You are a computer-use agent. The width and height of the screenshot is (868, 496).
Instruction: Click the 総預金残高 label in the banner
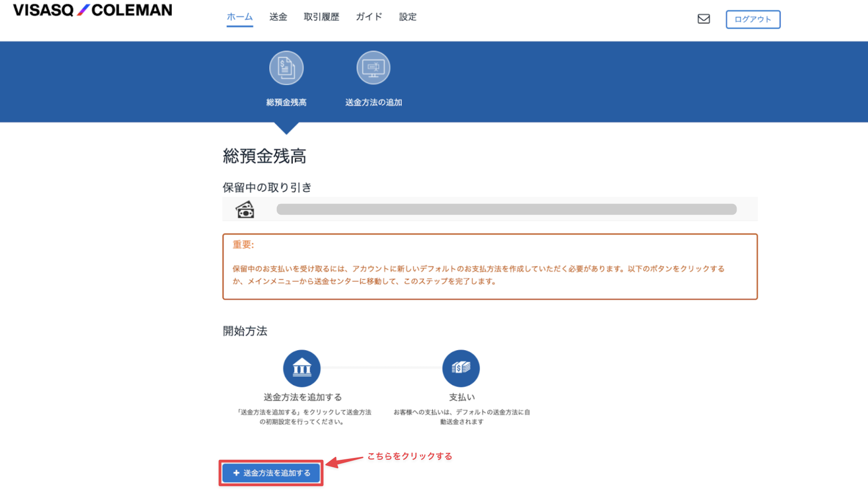[287, 102]
